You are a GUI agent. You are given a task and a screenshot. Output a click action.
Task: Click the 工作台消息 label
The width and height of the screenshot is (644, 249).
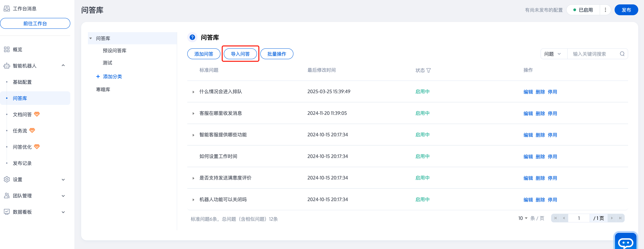point(25,8)
